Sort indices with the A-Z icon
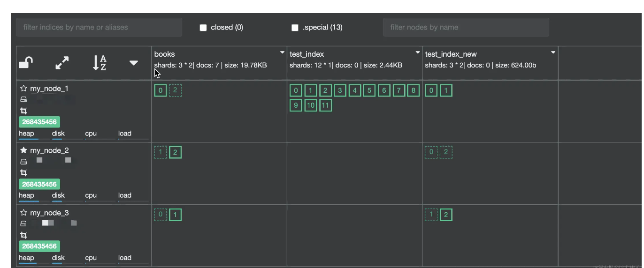 100,63
